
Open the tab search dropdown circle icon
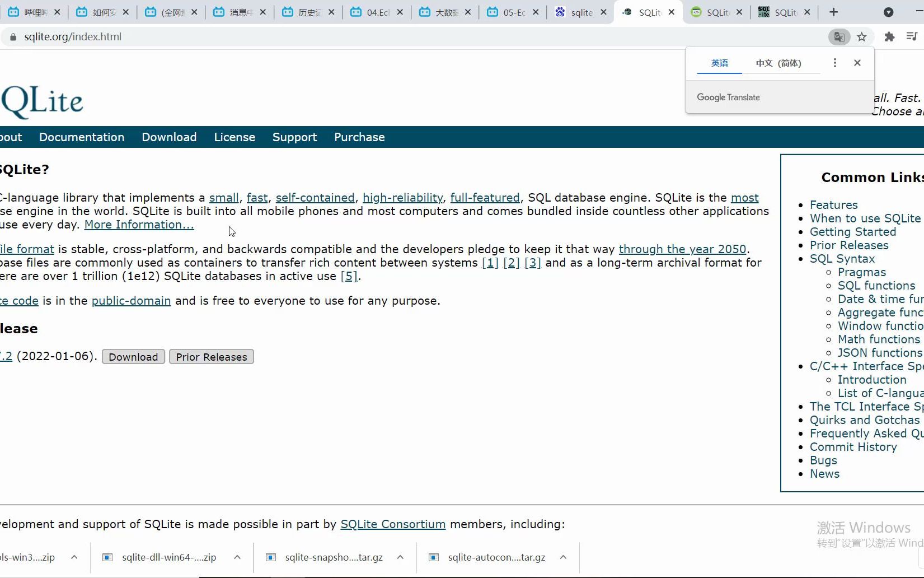(889, 12)
